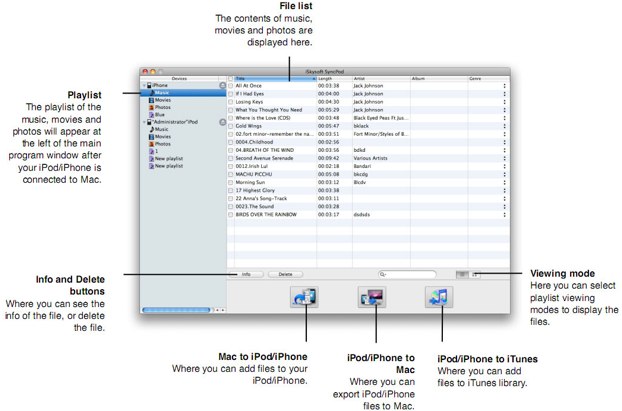Sort by the Genre column header
622x411 pixels.
(x=489, y=79)
